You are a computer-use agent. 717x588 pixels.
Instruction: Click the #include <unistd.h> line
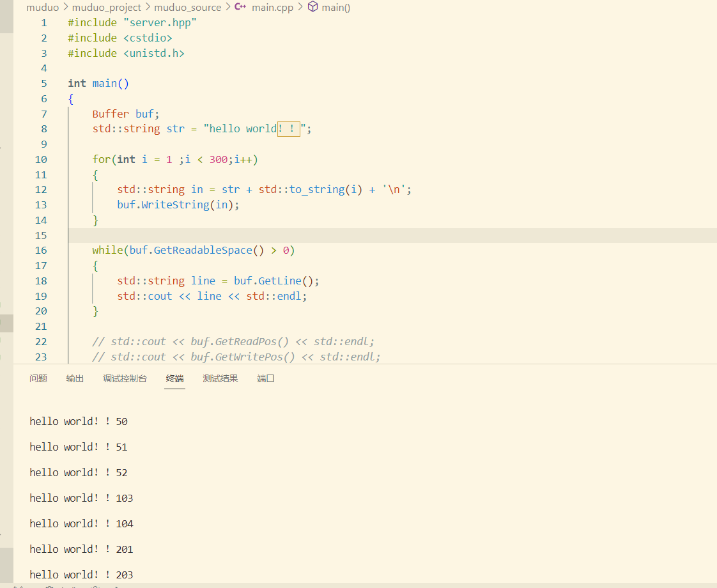126,53
